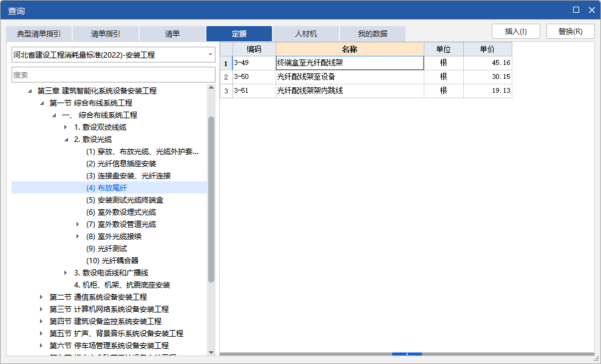Click the 名称 column header
Viewport: 601px width, 364px height.
pos(350,49)
